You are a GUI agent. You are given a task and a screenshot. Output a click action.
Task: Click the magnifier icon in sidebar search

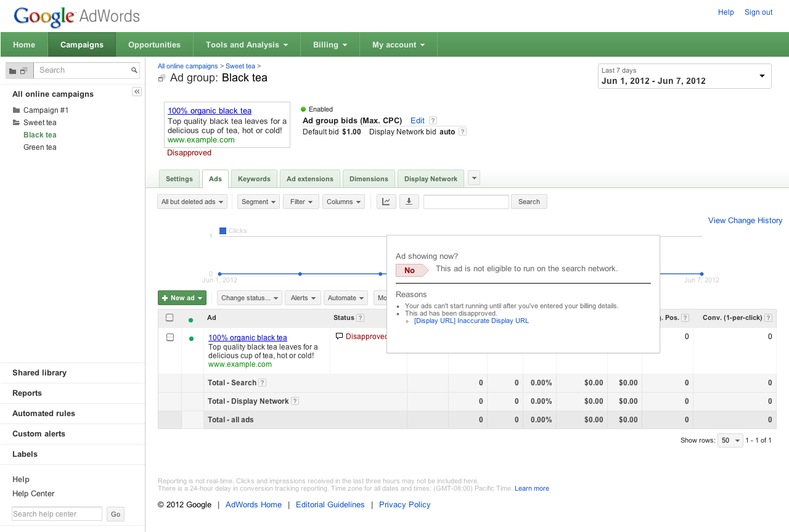(x=134, y=70)
